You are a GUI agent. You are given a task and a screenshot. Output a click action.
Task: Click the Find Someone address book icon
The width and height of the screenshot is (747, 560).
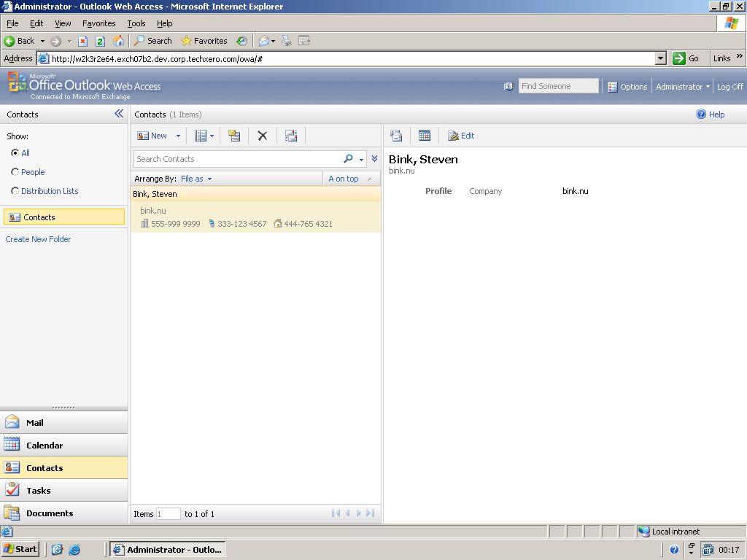coord(508,87)
